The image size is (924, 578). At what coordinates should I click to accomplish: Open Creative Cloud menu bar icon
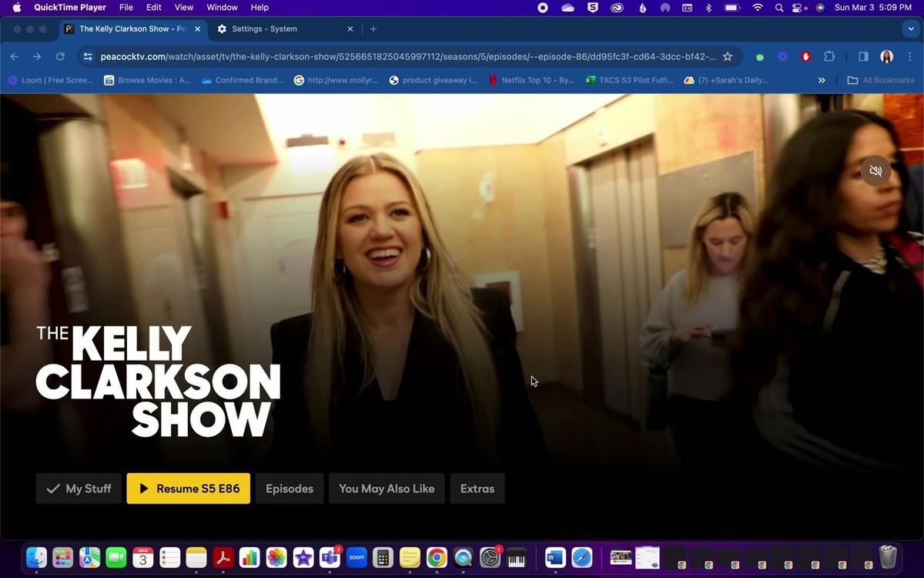tap(617, 8)
